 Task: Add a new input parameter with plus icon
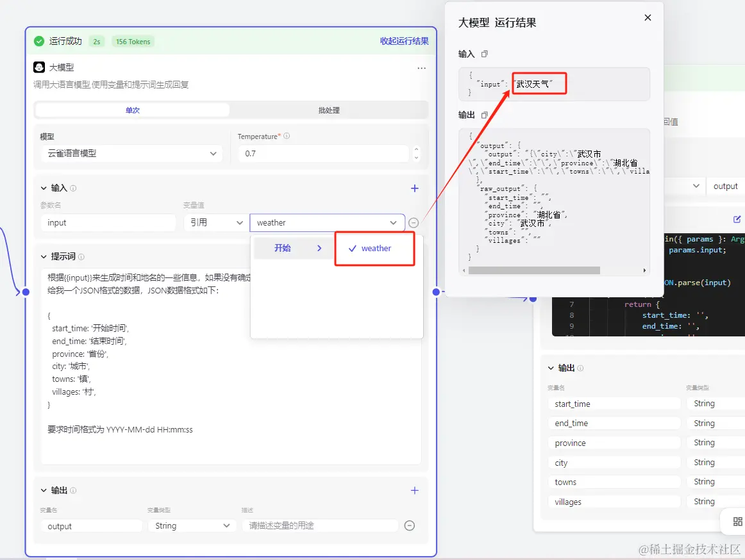[x=414, y=188]
